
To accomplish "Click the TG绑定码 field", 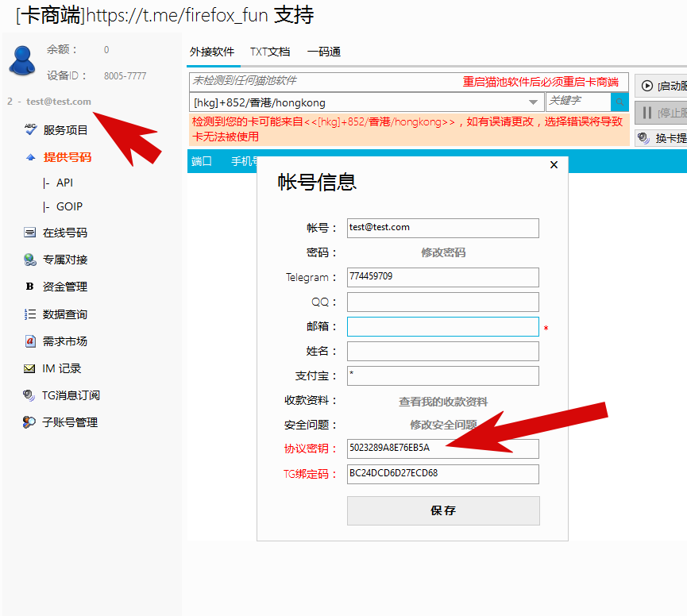I will [443, 474].
